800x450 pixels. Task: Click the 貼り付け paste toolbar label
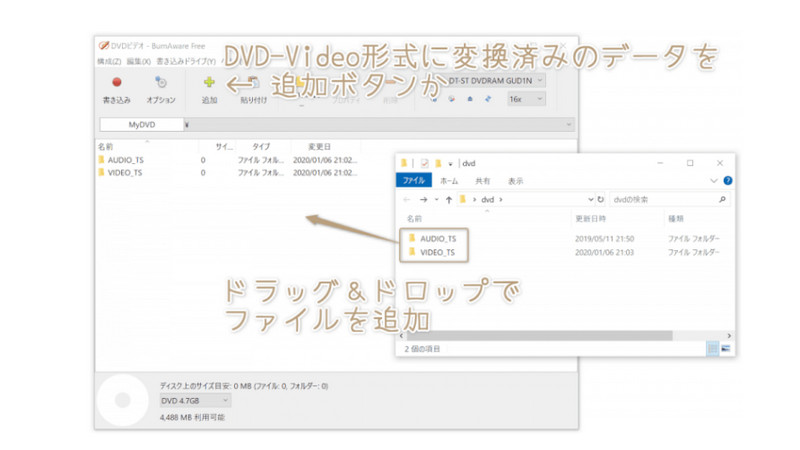(x=254, y=100)
